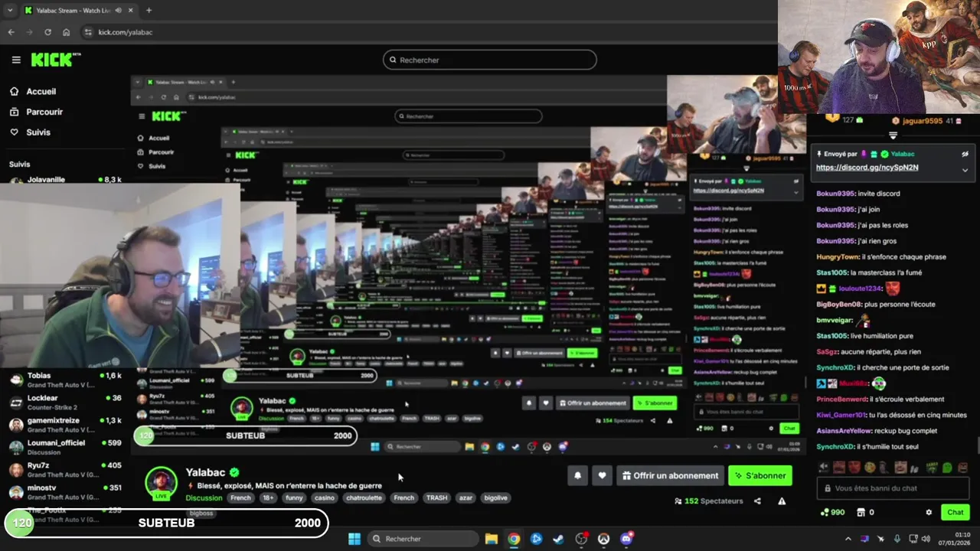Click browser back arrow
This screenshot has height=551, width=980.
pyautogui.click(x=11, y=32)
